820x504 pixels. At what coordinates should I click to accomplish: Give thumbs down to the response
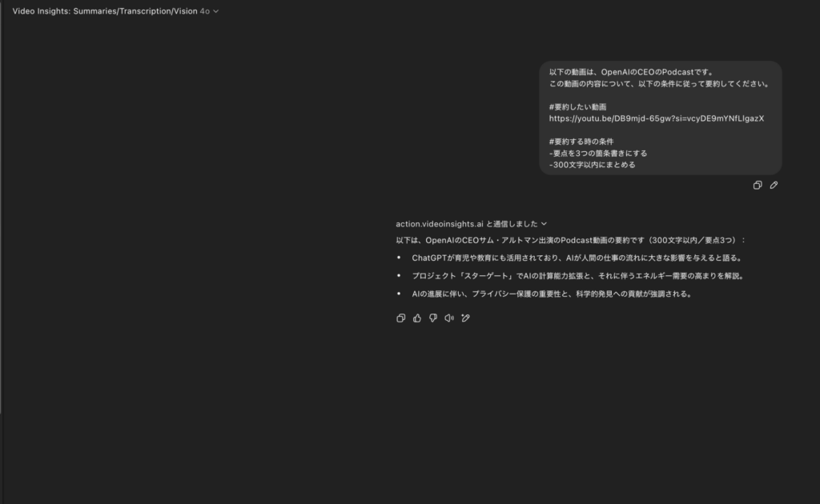[x=433, y=318]
